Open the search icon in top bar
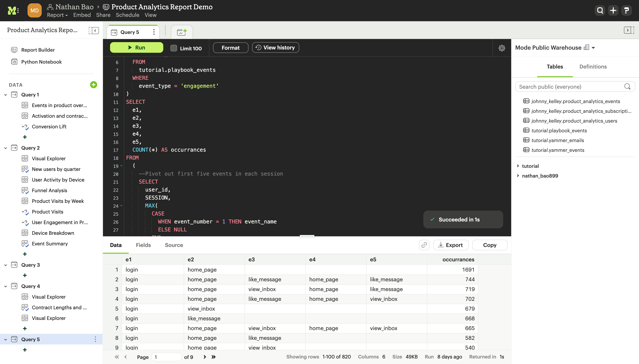639x364 pixels. coord(600,10)
